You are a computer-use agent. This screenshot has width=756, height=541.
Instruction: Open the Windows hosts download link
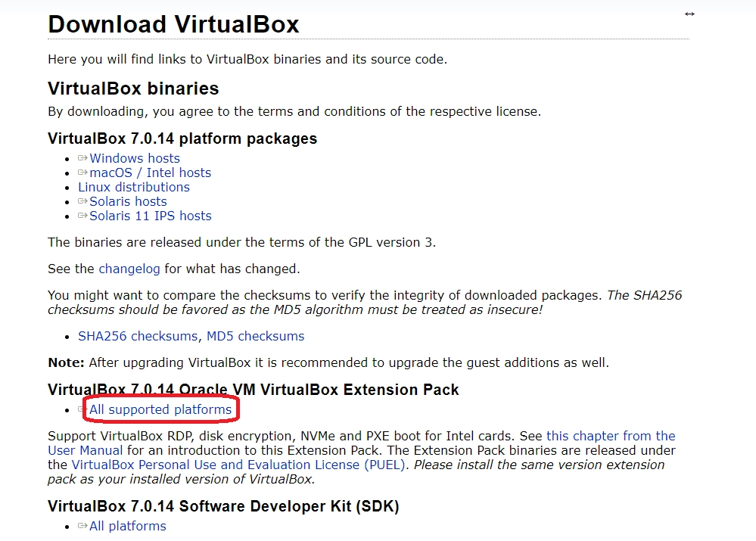click(135, 158)
